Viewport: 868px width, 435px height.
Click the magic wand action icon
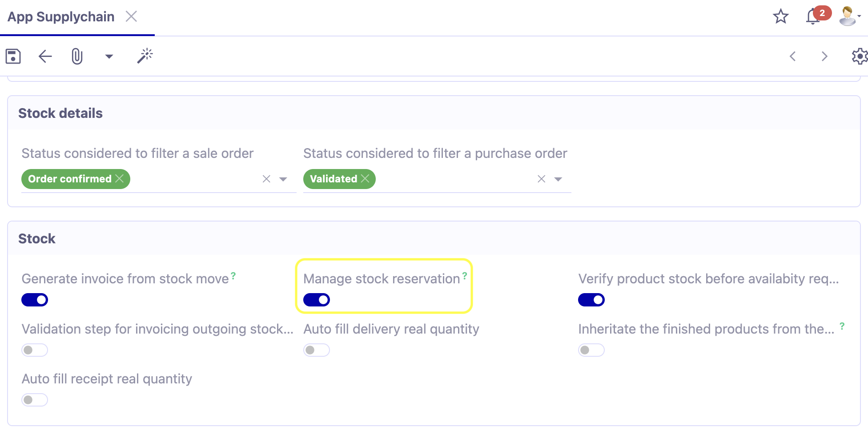click(x=145, y=55)
